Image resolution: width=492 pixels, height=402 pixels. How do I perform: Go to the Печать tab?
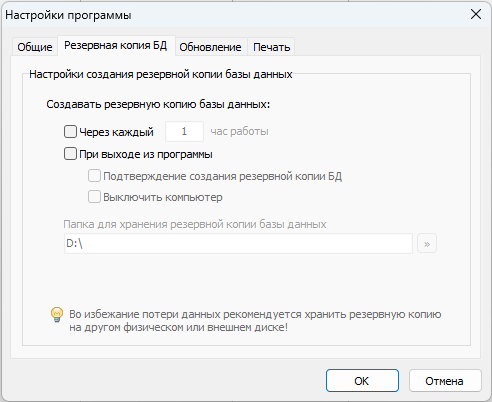tap(271, 47)
